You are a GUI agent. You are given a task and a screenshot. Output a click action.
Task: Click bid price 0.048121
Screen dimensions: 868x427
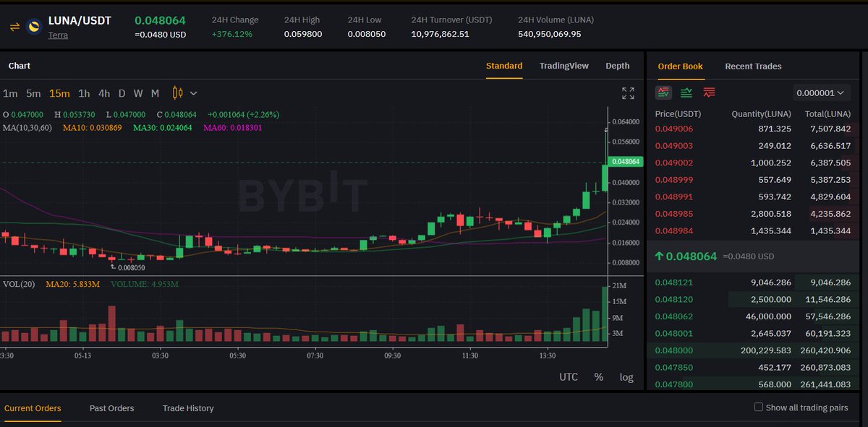click(673, 282)
